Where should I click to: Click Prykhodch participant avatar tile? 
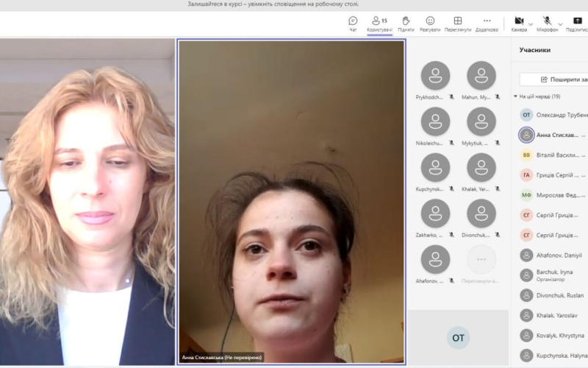click(435, 76)
